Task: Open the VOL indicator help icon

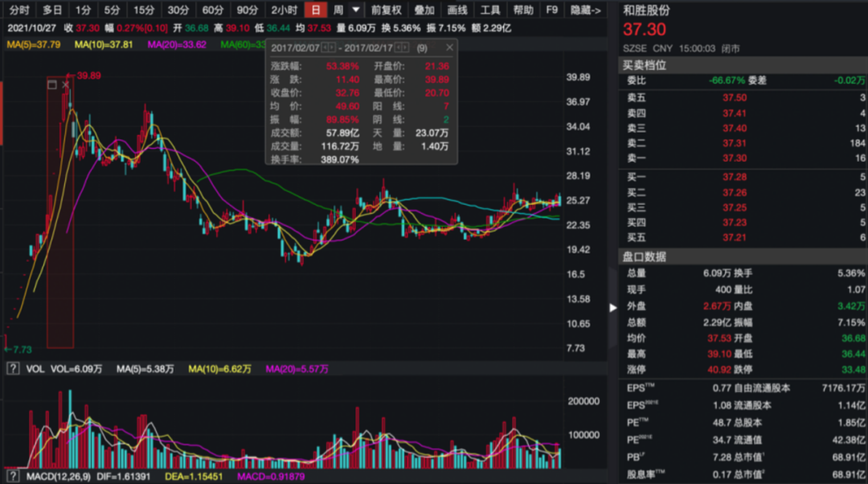Action: 13,369
